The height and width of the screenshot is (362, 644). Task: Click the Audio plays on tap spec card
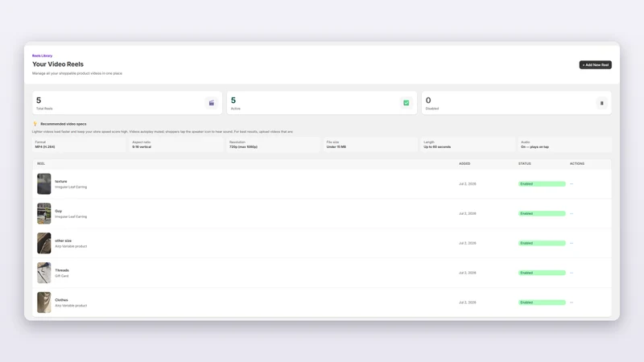565,145
